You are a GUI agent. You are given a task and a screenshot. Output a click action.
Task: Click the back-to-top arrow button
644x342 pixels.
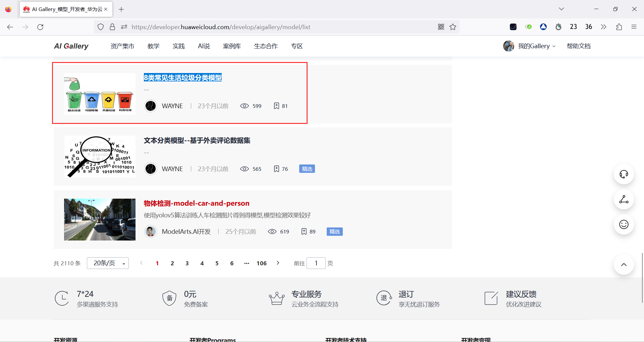pos(624,265)
